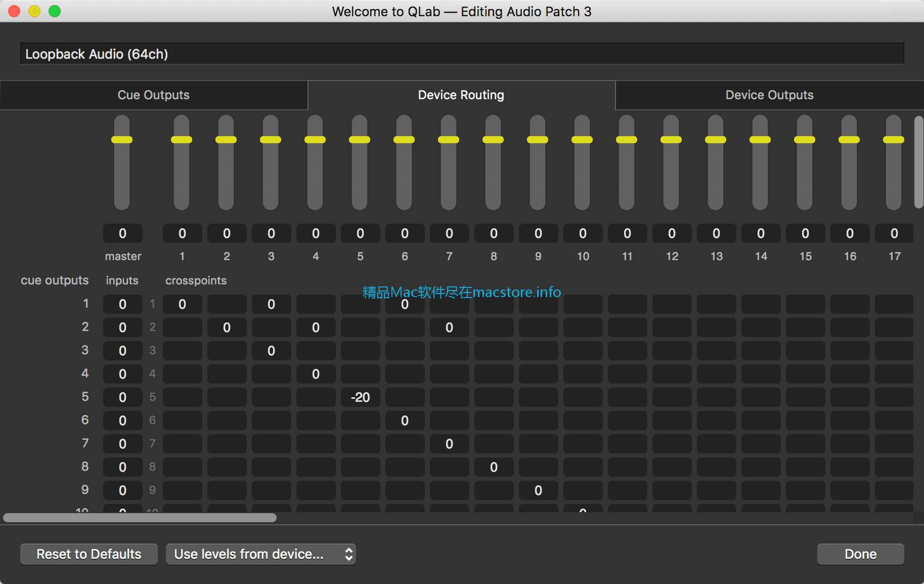This screenshot has height=584, width=924.
Task: Click the output 3 fader handle
Action: [x=271, y=140]
